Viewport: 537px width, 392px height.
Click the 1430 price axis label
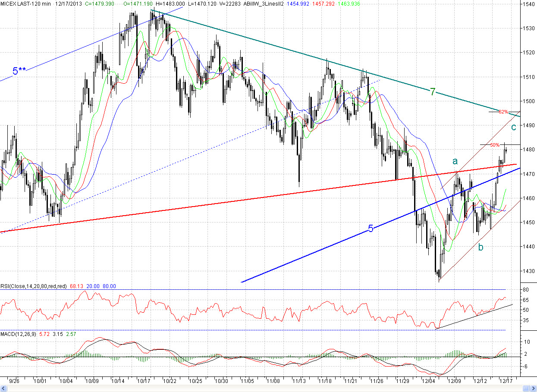click(x=528, y=271)
